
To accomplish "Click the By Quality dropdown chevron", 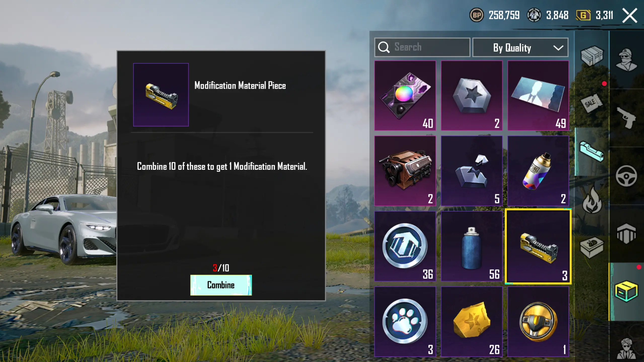I will [558, 48].
